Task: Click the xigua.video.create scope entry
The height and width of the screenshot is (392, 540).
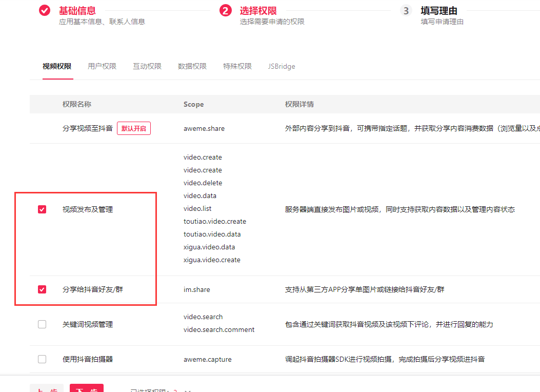Action: (x=212, y=260)
